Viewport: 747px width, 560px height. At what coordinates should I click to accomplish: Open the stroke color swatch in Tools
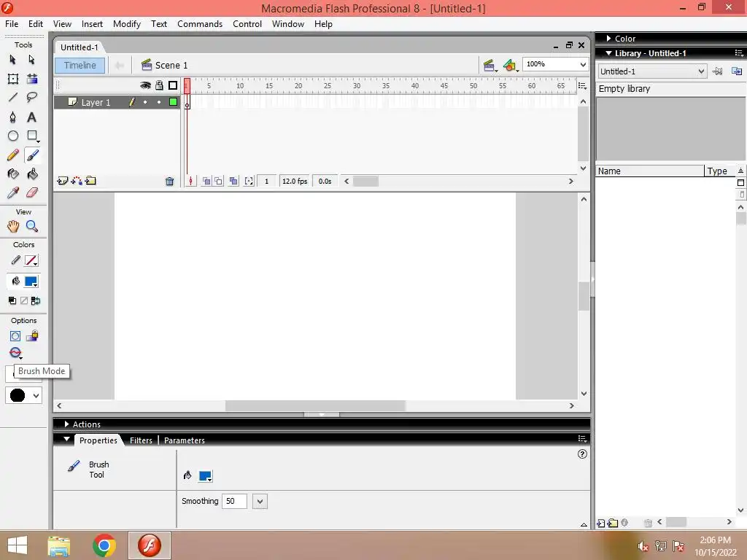pyautogui.click(x=31, y=260)
